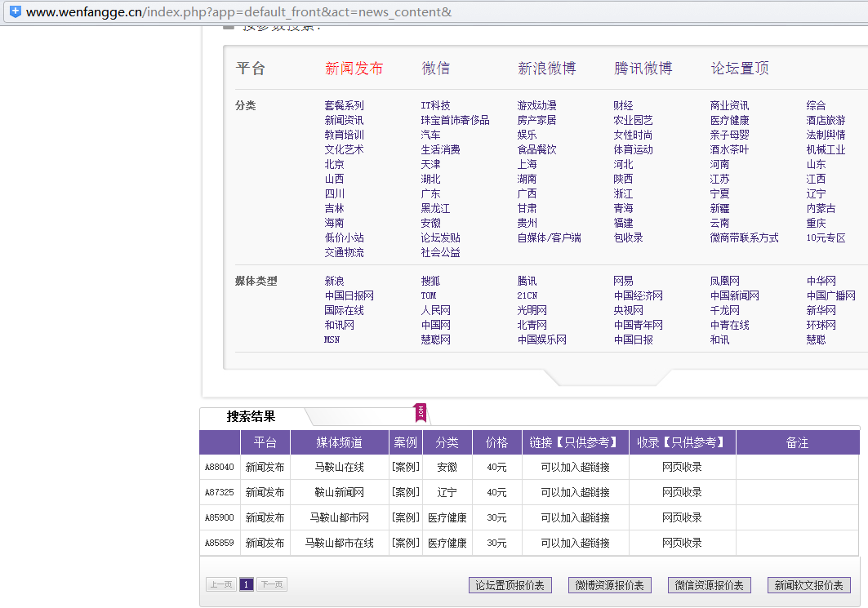
Task: View the 案例 for 鞍山新闻网
Action: [x=406, y=493]
